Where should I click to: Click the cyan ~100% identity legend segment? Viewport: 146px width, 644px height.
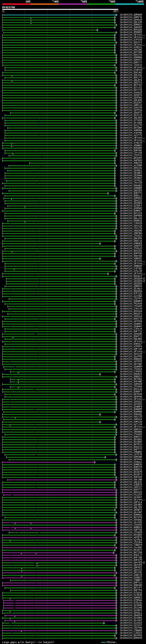point(130,4)
